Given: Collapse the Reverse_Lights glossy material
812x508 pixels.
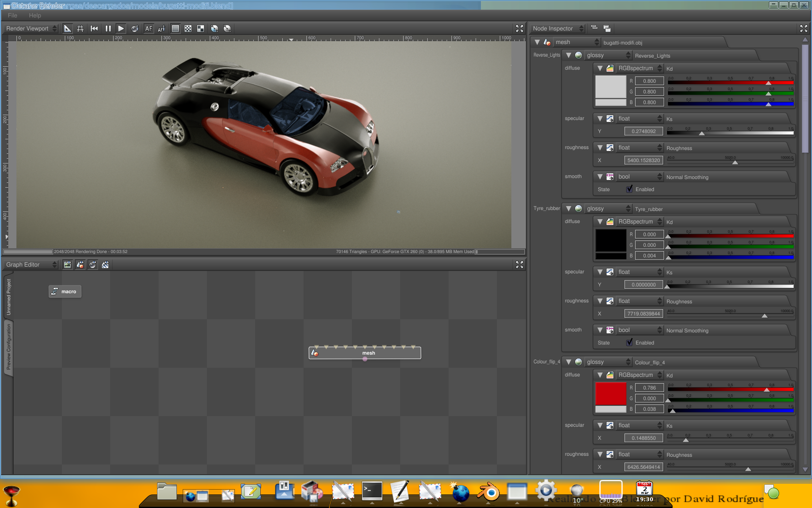Looking at the screenshot, I should point(569,55).
